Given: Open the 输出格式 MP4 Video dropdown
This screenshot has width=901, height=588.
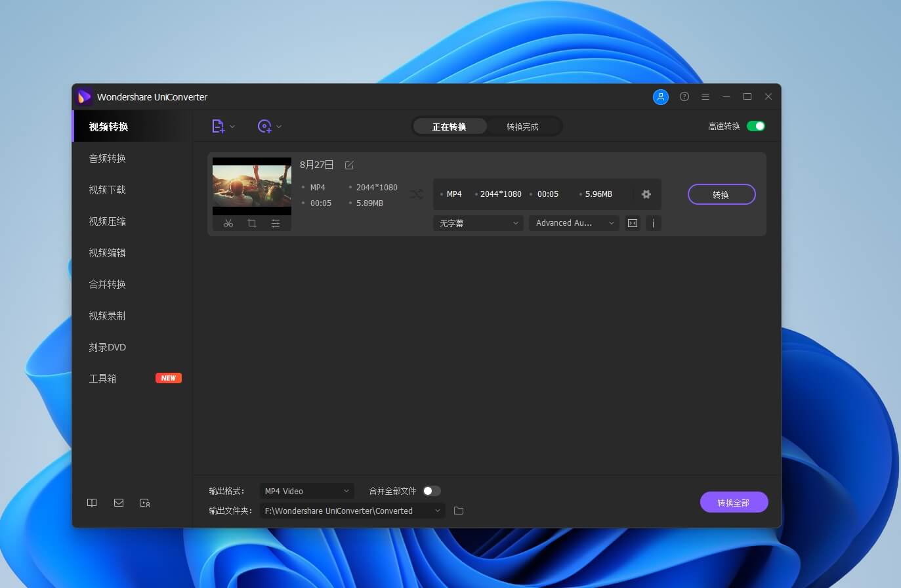Looking at the screenshot, I should pos(306,490).
